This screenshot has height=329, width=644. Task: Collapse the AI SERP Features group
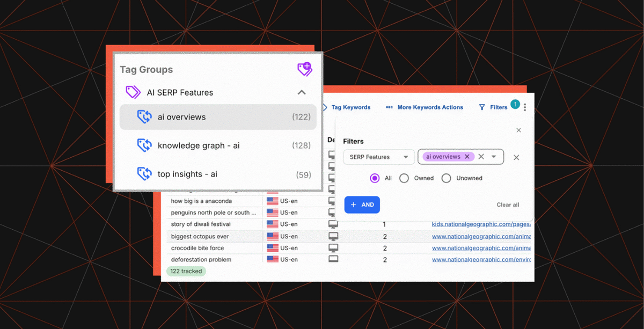click(302, 92)
